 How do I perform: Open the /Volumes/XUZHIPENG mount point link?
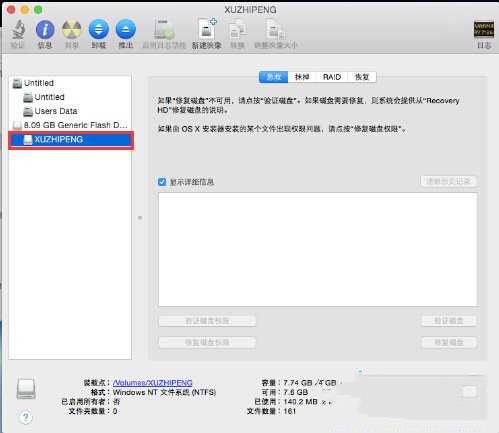click(153, 383)
